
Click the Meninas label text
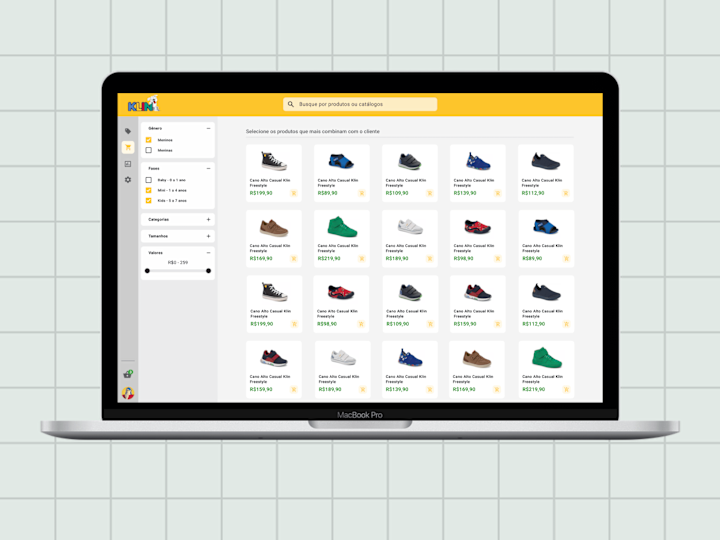(x=165, y=151)
